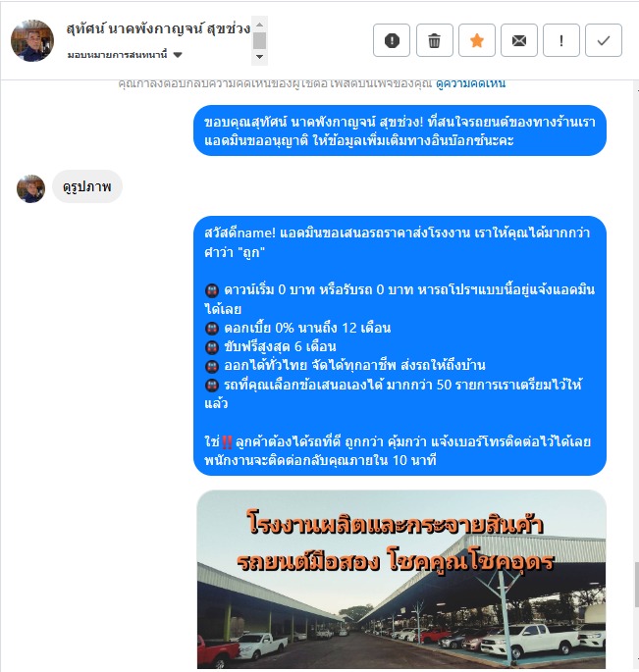Delete conversation with the trash icon
639x672 pixels.
434,40
